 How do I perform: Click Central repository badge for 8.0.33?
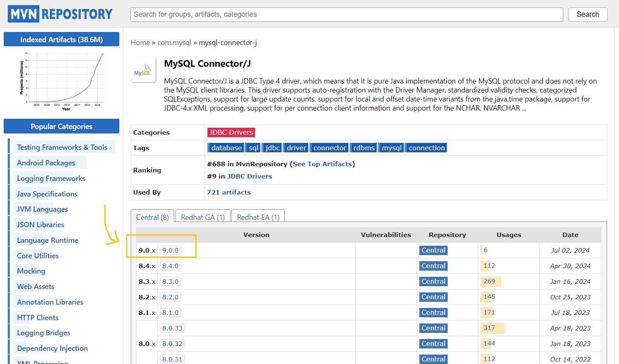(x=433, y=328)
